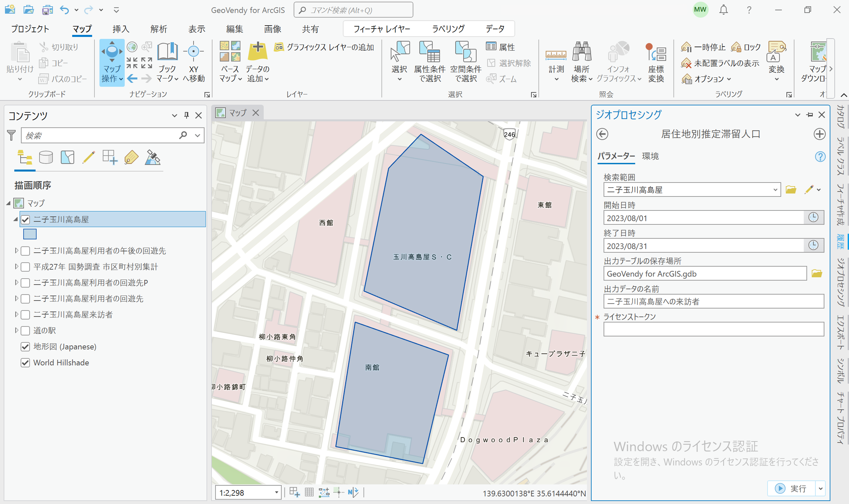This screenshot has width=849, height=504.
Task: Click the Go To XY (XYへ移動) icon
Action: point(194,52)
